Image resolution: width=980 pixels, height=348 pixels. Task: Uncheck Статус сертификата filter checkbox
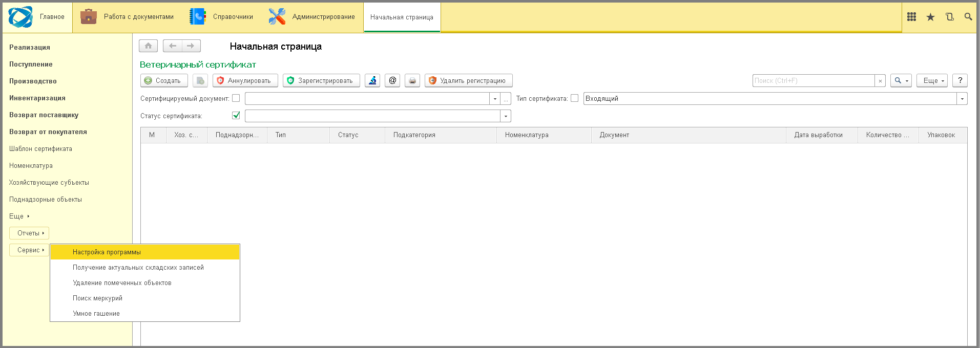pos(236,116)
